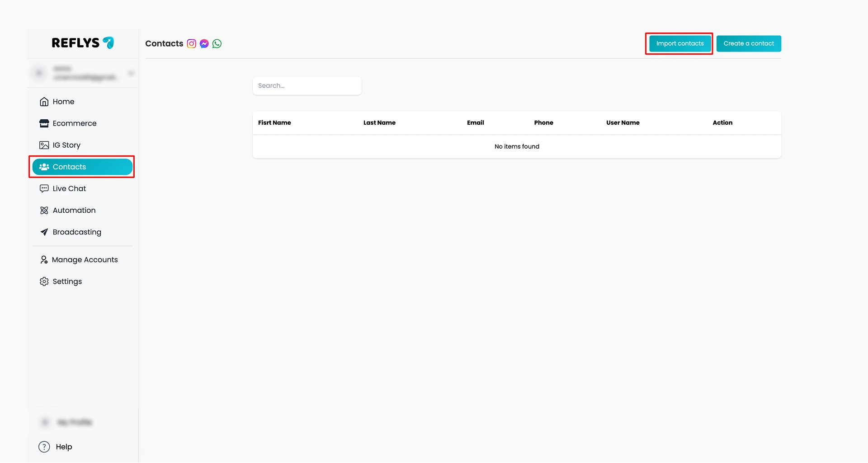The height and width of the screenshot is (463, 868).
Task: Click the Home house icon in sidebar
Action: (44, 102)
